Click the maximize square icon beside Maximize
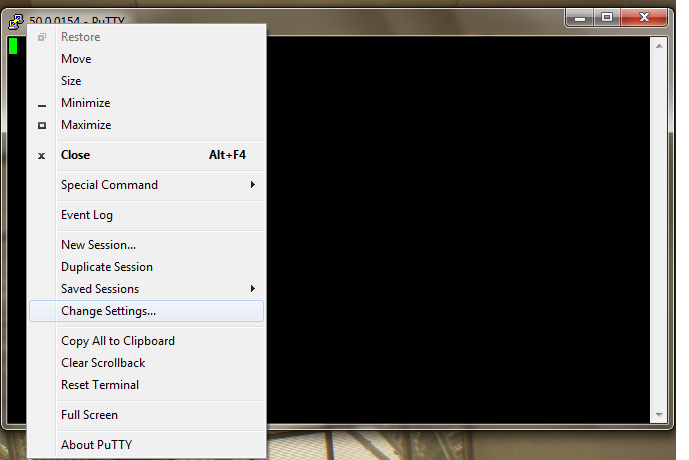 pyautogui.click(x=42, y=126)
